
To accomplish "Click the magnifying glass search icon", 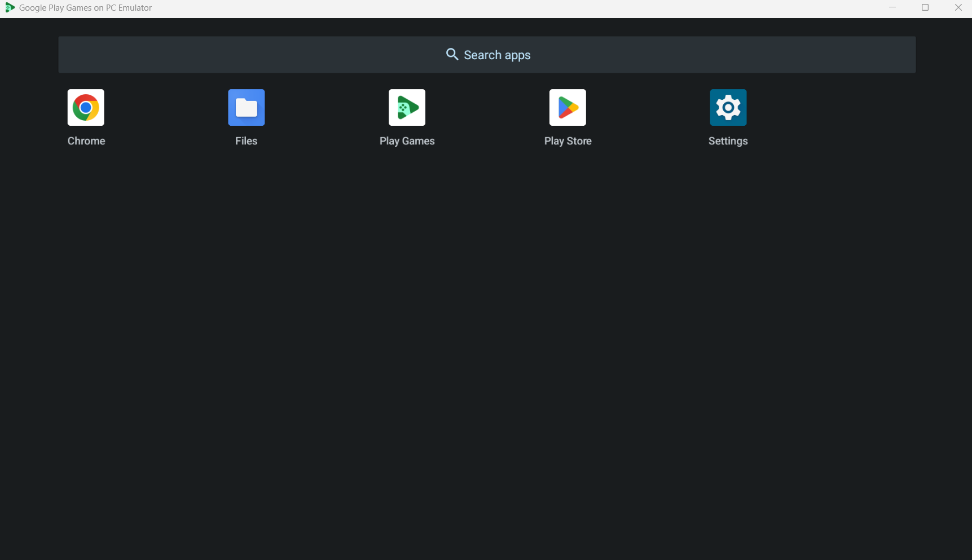I will coord(452,54).
